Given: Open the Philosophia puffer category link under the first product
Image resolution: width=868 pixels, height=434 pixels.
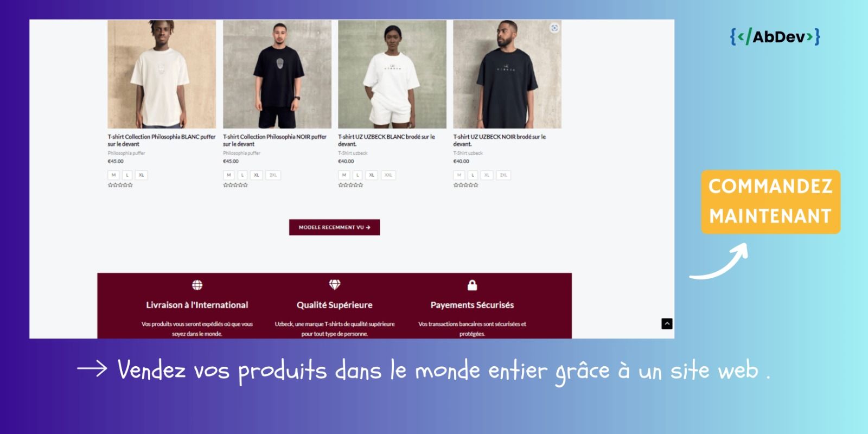Looking at the screenshot, I should [126, 153].
